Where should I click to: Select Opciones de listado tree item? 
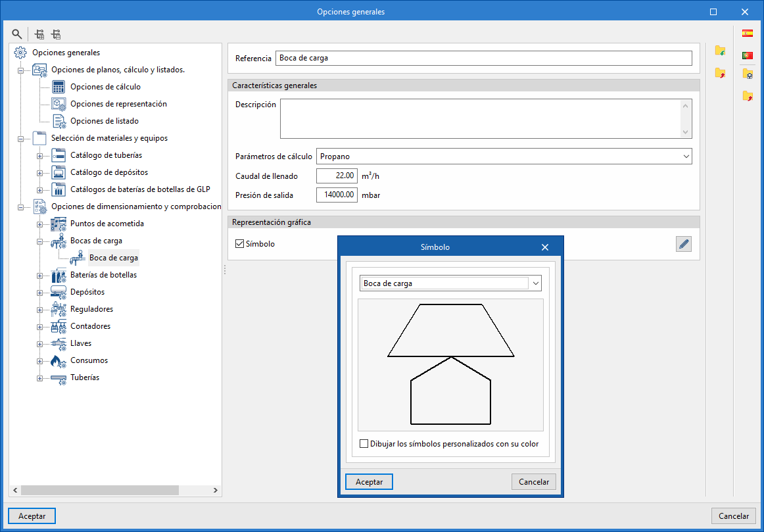tap(105, 121)
